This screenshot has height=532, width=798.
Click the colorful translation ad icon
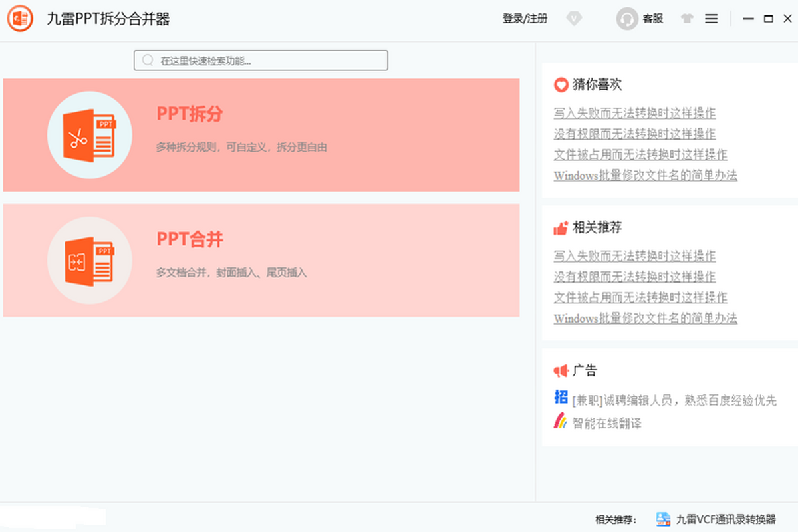[x=561, y=420]
